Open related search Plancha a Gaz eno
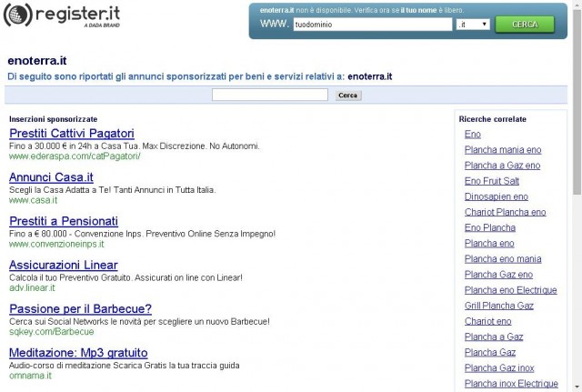 click(502, 166)
